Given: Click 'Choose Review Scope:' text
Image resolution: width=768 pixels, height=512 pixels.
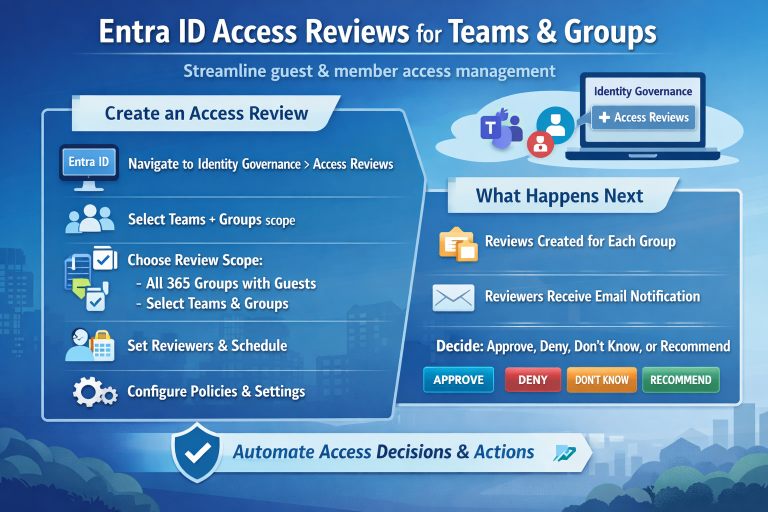Looking at the screenshot, I should point(195,260).
